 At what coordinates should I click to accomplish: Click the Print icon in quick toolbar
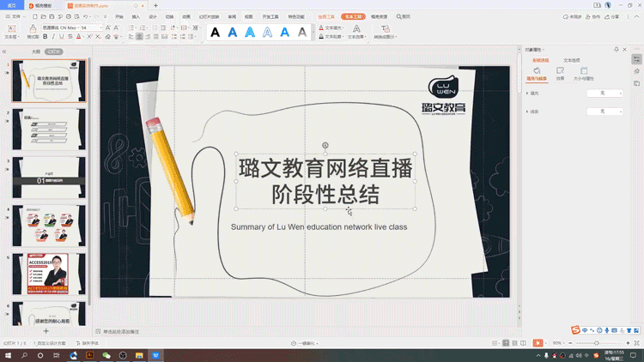coord(69,17)
